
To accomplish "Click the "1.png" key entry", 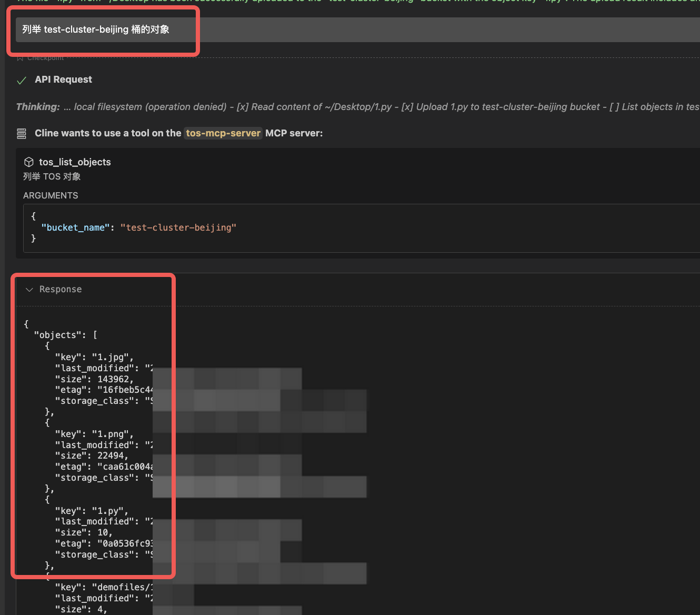I will tap(112, 434).
